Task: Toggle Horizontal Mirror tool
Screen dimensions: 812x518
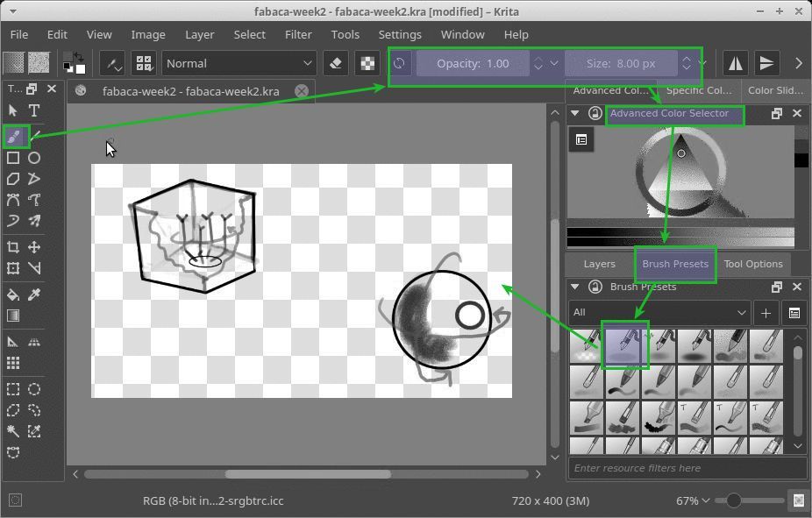Action: 736,64
